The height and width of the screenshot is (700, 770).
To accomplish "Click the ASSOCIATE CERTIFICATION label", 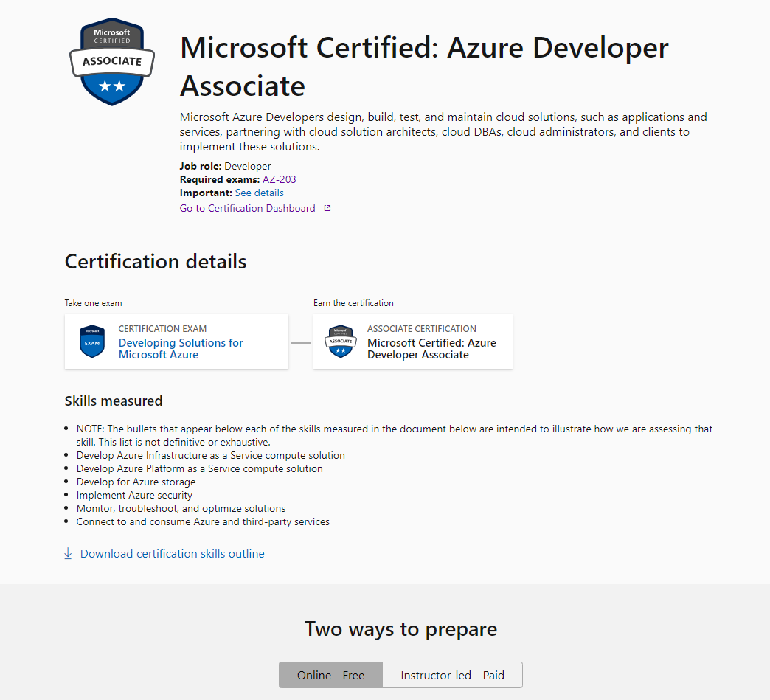I will [422, 329].
